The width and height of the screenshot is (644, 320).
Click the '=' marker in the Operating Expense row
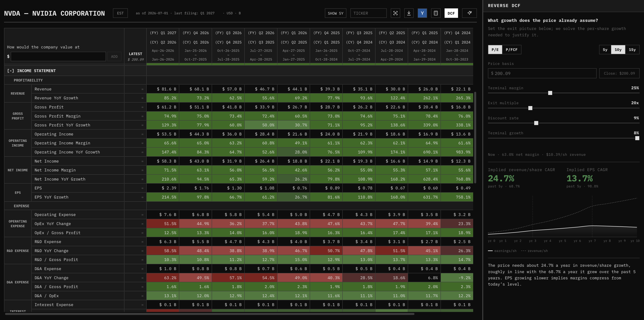(142, 215)
